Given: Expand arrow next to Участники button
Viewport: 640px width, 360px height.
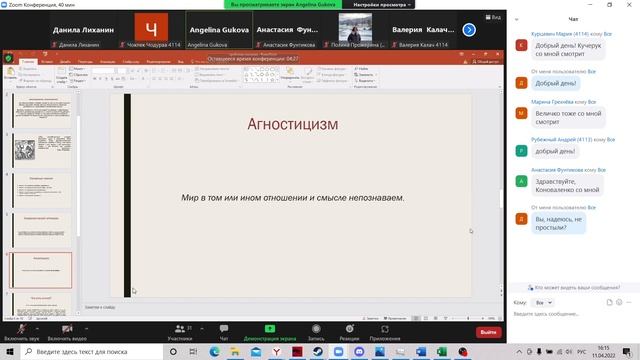Looking at the screenshot, I should click(x=202, y=329).
